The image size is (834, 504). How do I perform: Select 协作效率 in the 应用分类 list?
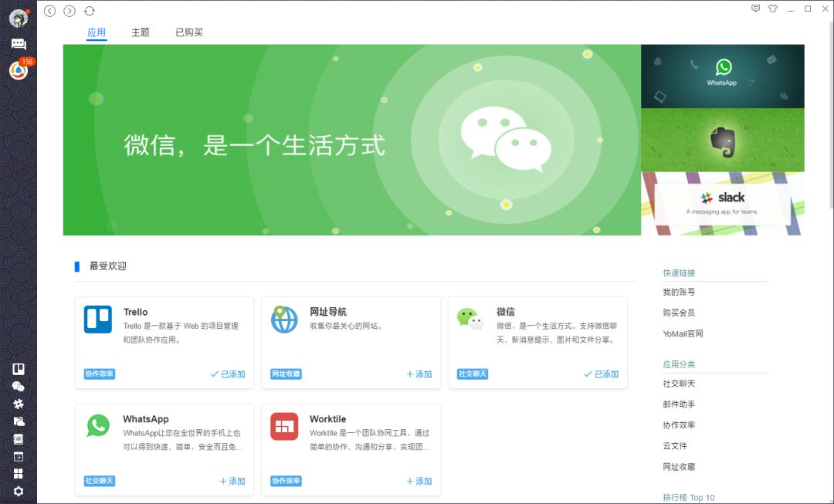(679, 425)
